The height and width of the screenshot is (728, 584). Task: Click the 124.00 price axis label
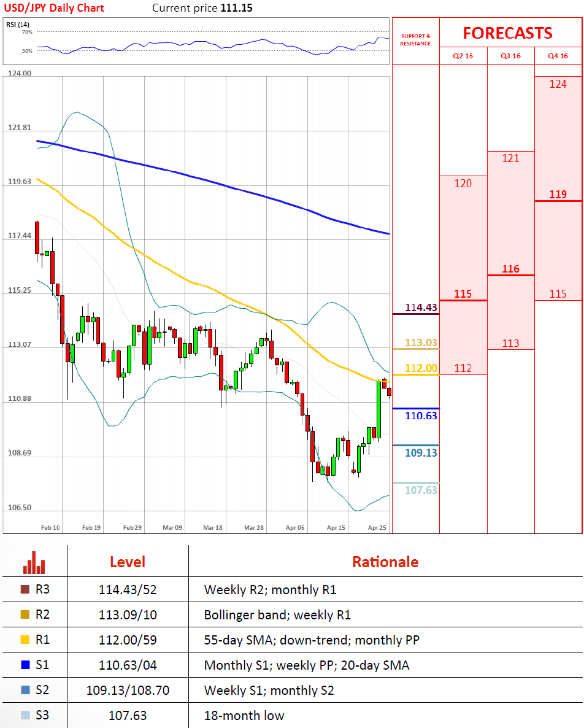[20, 74]
